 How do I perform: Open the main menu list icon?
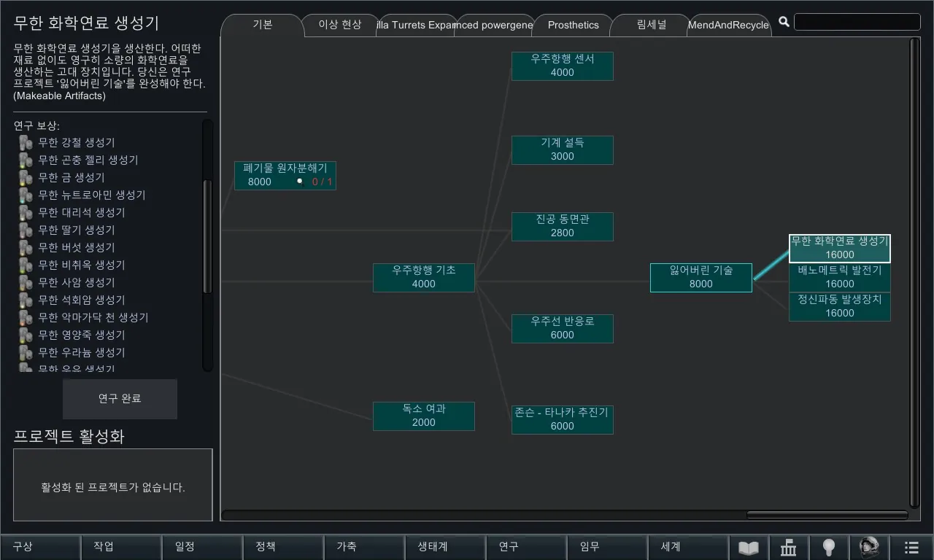coord(911,548)
